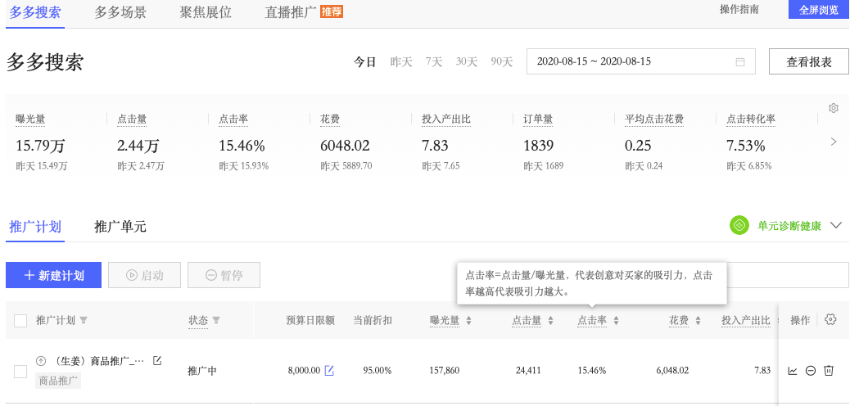Open table column settings gear icon
868x406 pixels.
[830, 319]
